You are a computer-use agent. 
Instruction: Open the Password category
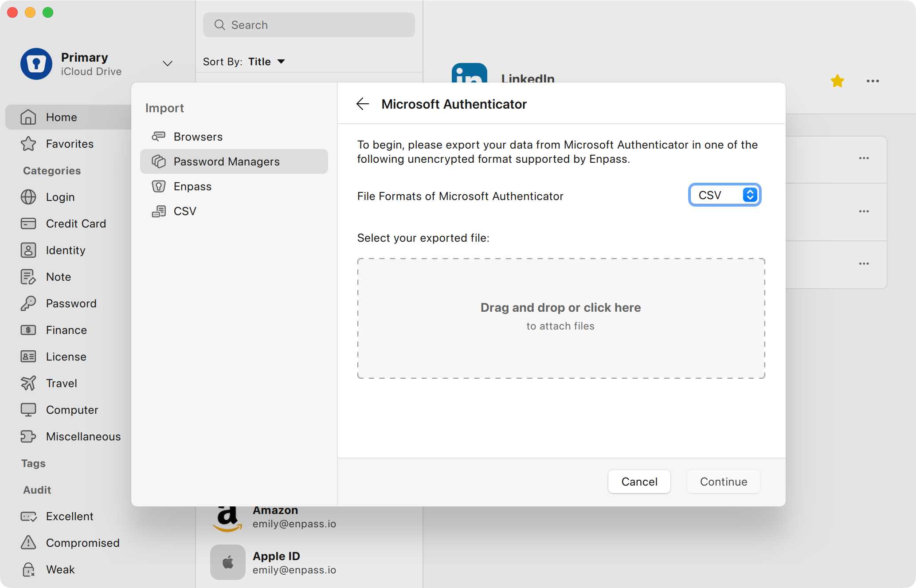[69, 303]
